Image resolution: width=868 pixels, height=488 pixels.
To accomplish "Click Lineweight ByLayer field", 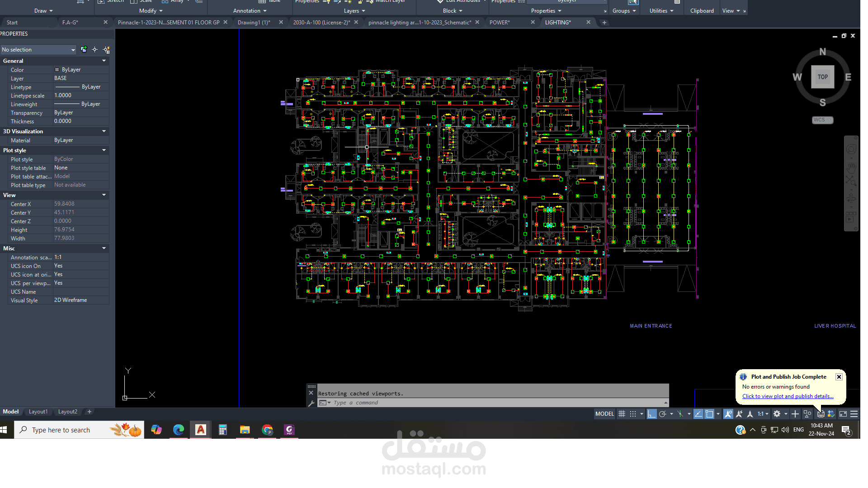I will pyautogui.click(x=80, y=104).
